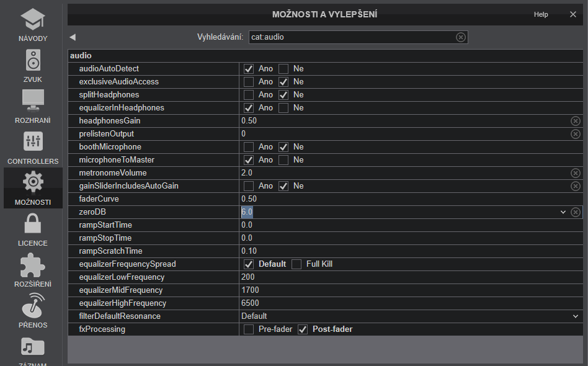Reset headphonesGain to default value
This screenshot has height=366, width=588.
tap(575, 121)
